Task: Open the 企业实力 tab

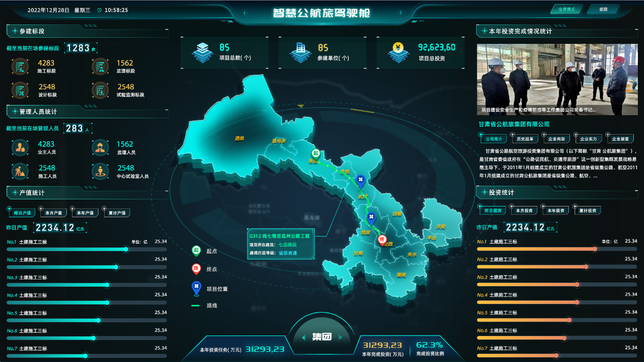Action: click(588, 139)
